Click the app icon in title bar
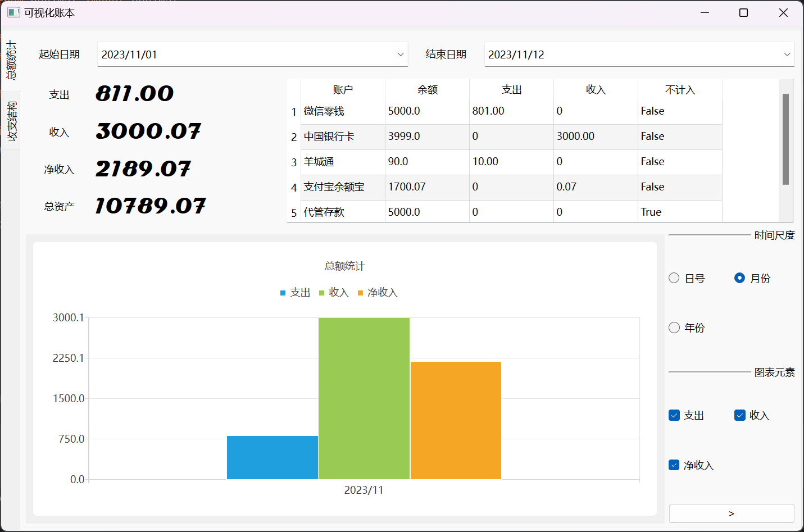 pyautogui.click(x=13, y=12)
